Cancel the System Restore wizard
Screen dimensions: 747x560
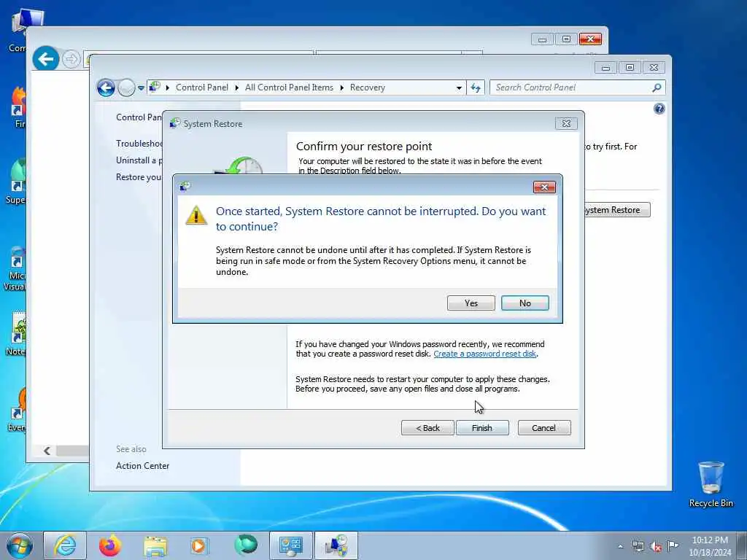544,427
